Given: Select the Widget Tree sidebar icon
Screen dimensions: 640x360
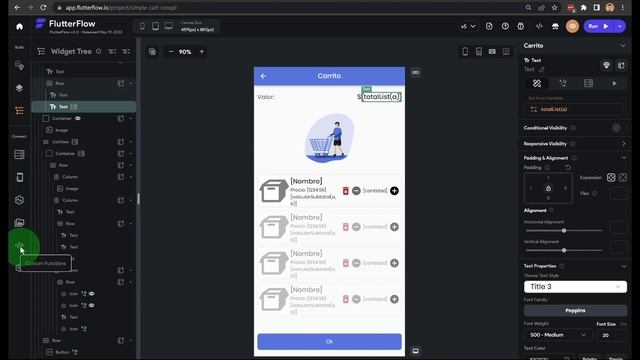Looking at the screenshot, I should (19, 111).
